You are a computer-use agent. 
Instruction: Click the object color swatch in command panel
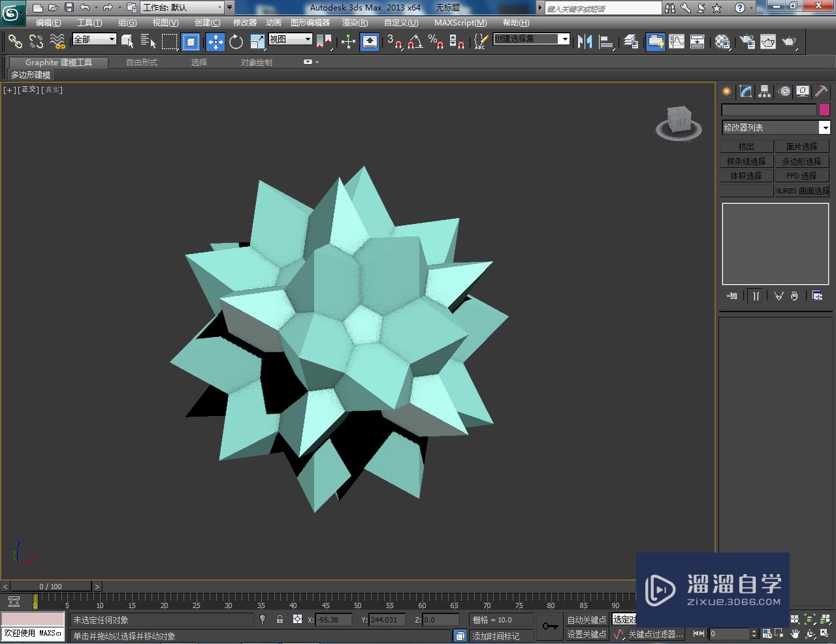(x=824, y=110)
